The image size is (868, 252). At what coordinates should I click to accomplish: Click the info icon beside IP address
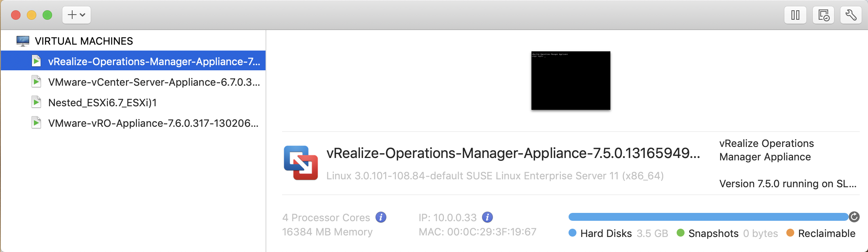487,217
